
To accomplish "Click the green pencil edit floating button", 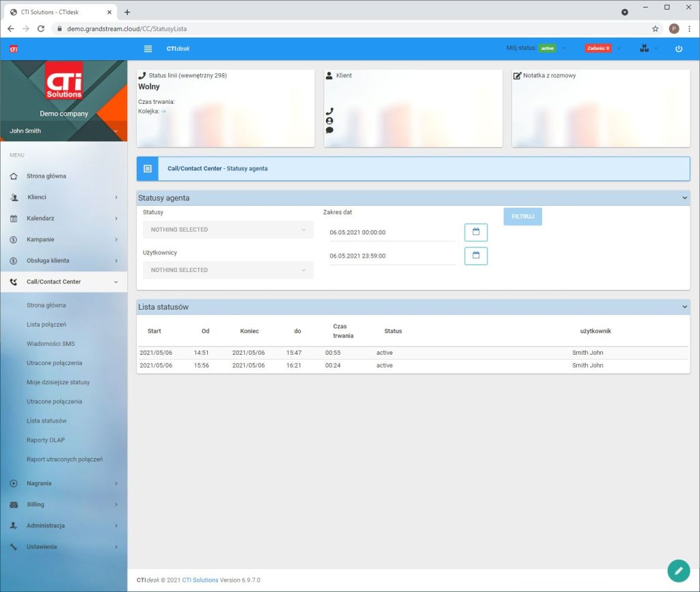I will pos(678,570).
